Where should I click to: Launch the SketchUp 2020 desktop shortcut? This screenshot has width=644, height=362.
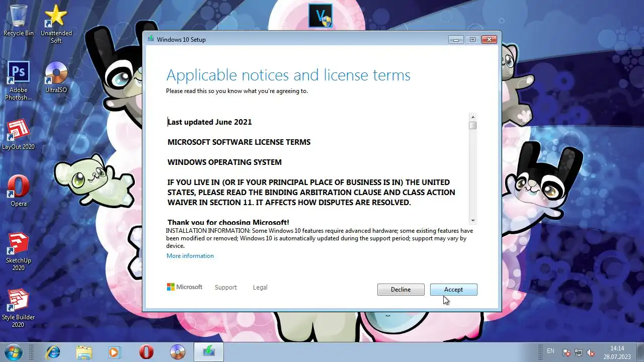point(19,251)
